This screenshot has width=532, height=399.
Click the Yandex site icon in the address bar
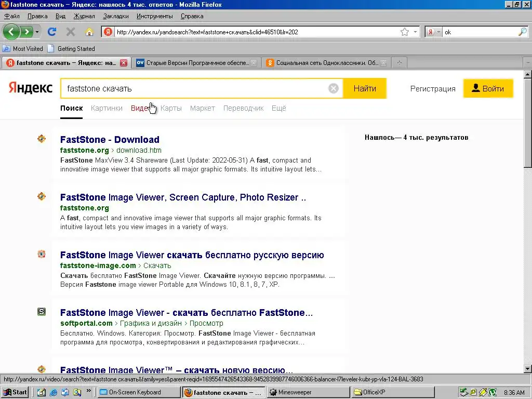(x=108, y=32)
